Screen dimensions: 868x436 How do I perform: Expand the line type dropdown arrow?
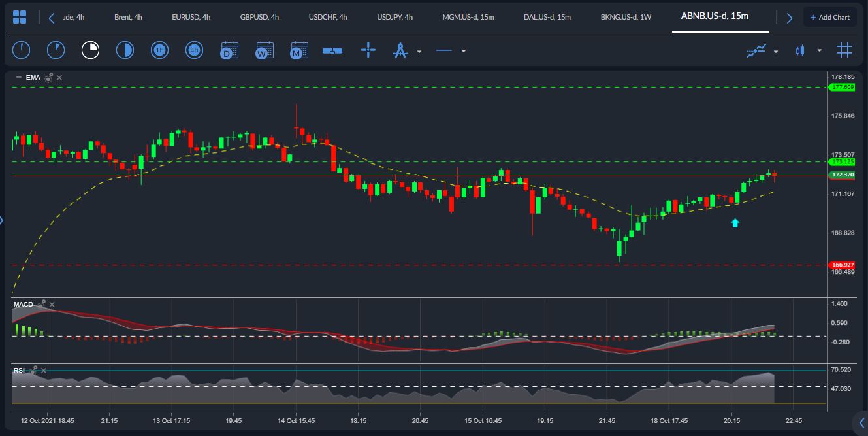(464, 51)
